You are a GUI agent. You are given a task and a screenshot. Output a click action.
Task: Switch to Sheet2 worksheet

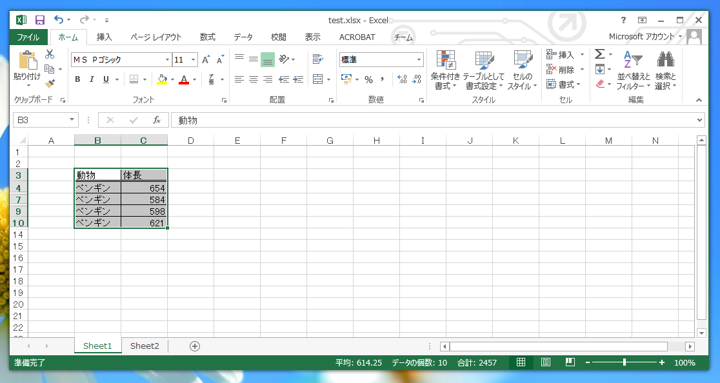click(x=145, y=346)
